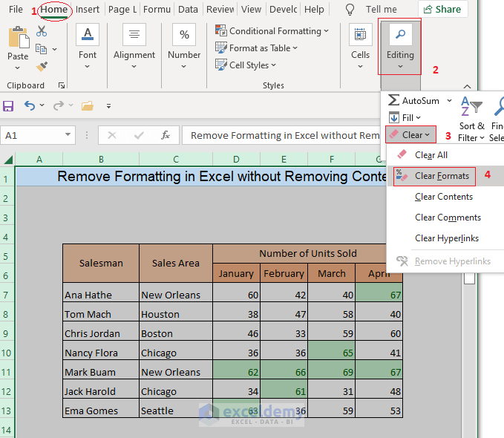The width and height of the screenshot is (504, 438).
Task: Click the Select All corner triangle
Action: [8, 160]
